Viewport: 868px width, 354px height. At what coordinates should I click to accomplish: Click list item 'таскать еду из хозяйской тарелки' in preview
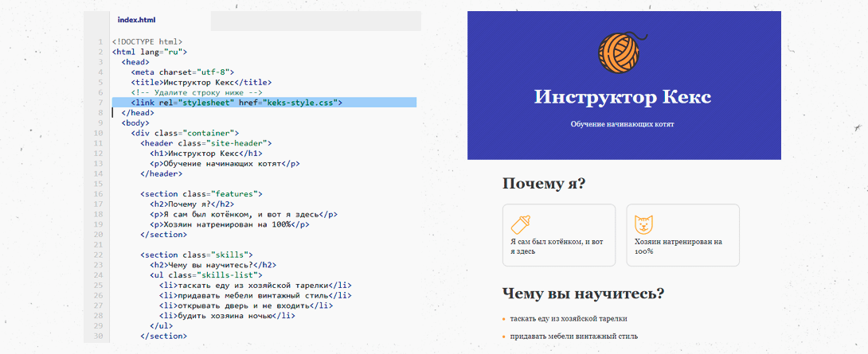point(569,319)
